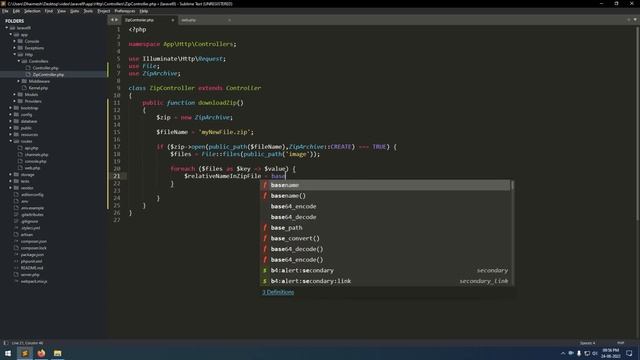Image resolution: width=640 pixels, height=360 pixels.
Task: Open api.php under routes
Action: pos(31,148)
